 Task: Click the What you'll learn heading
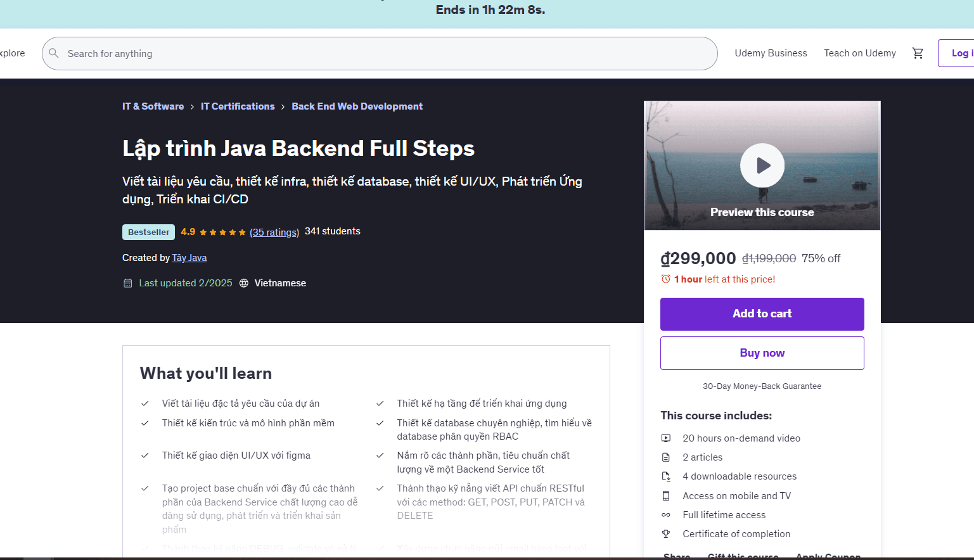click(206, 373)
